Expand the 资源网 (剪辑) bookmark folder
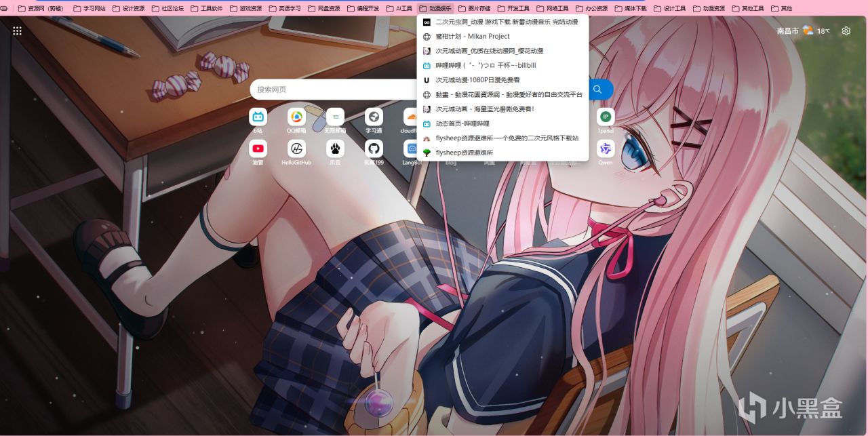The width and height of the screenshot is (868, 436). 40,9
